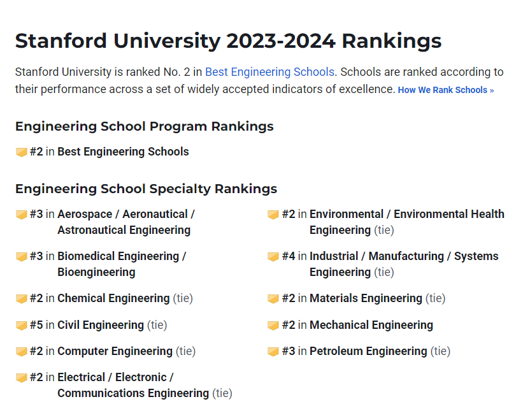Open the Mechanical Engineering ranking link

(x=371, y=325)
